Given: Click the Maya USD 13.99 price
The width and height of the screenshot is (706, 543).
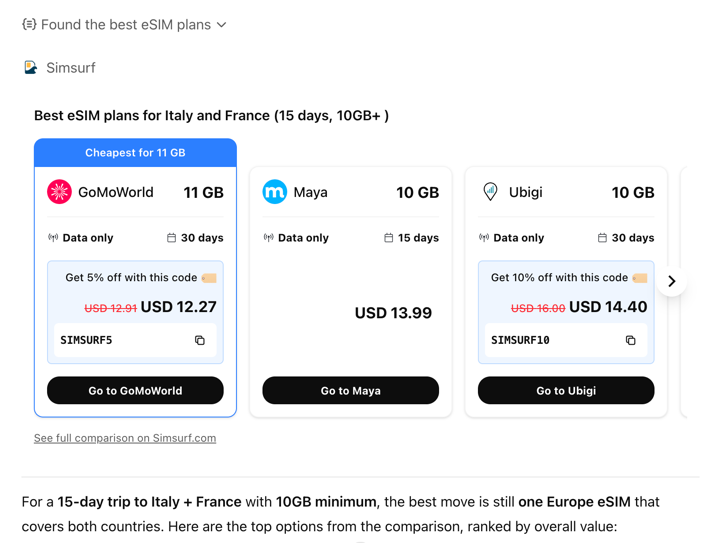Looking at the screenshot, I should click(x=393, y=313).
